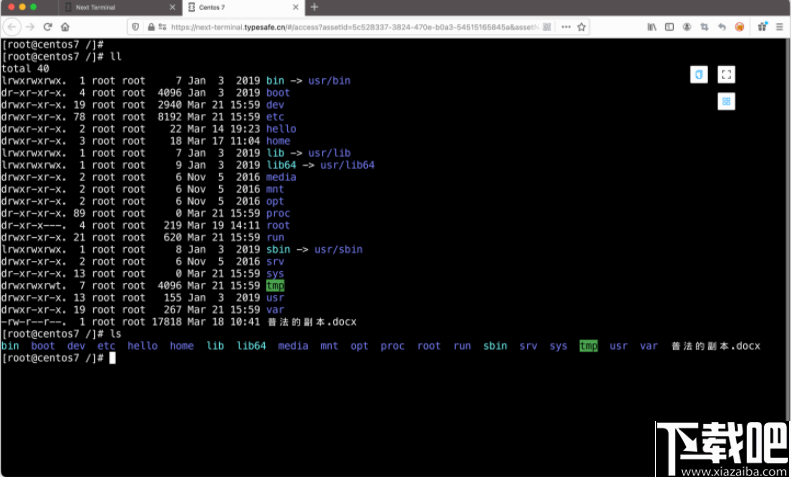Click highlighted 'tmp' in the ll listing
This screenshot has width=791, height=477.
pyautogui.click(x=275, y=286)
